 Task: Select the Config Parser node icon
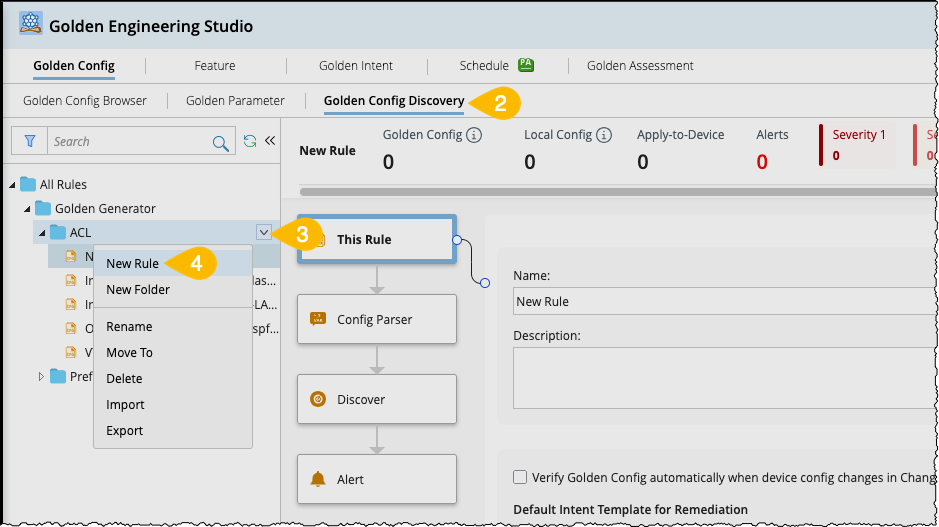click(x=318, y=319)
